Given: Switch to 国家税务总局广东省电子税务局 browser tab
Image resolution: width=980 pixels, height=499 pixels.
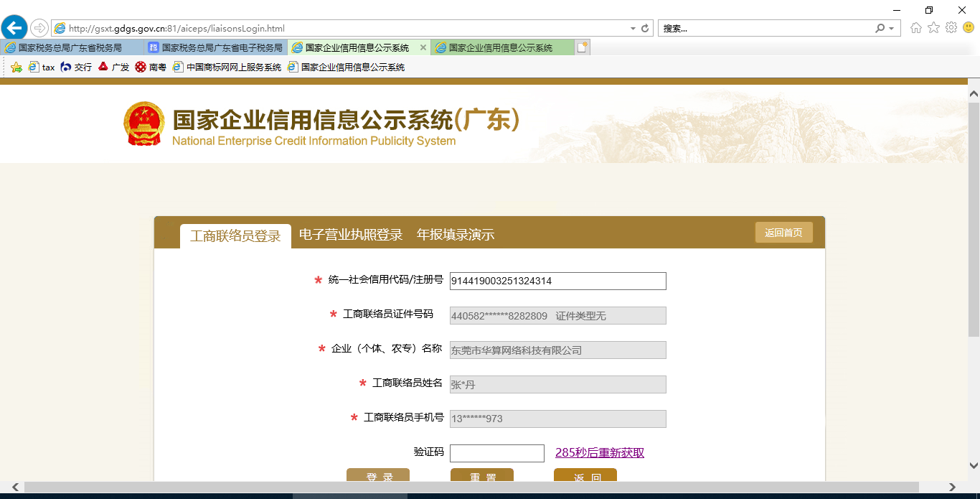Looking at the screenshot, I should click(215, 47).
